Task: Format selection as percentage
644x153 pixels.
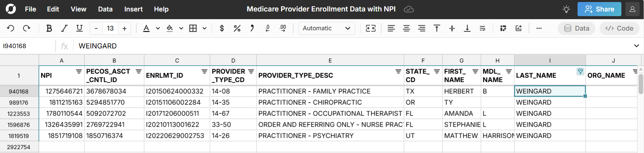Action: [x=237, y=28]
